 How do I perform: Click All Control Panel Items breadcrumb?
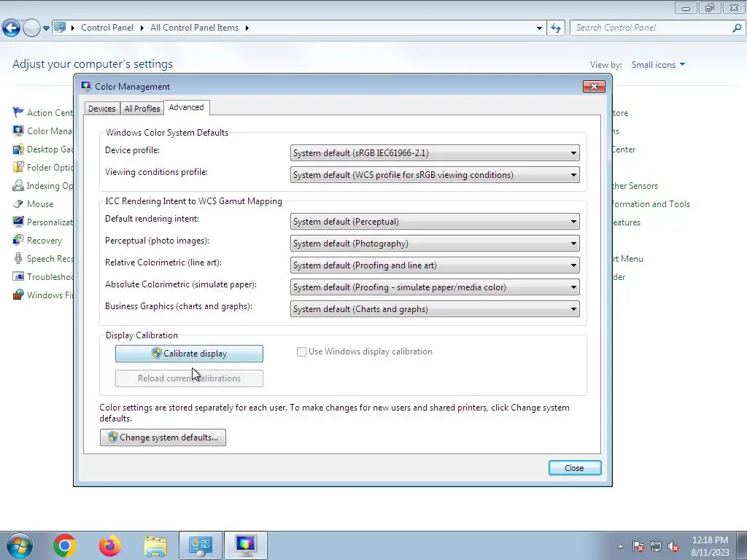[x=194, y=28]
